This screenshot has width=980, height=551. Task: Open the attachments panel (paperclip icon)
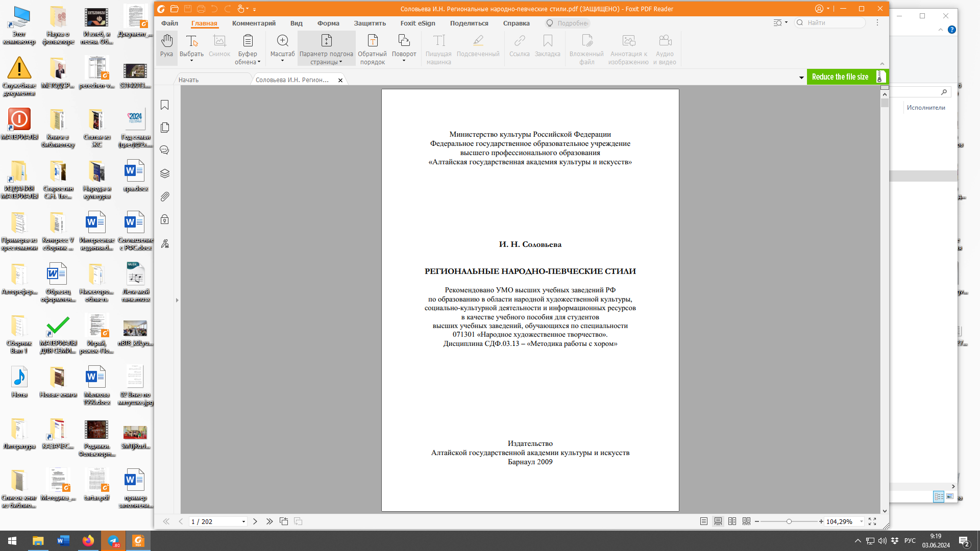pyautogui.click(x=164, y=196)
